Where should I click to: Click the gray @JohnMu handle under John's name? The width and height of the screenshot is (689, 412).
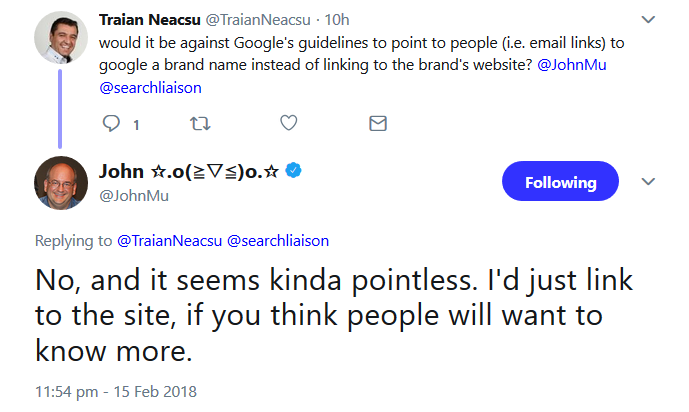coord(133,194)
